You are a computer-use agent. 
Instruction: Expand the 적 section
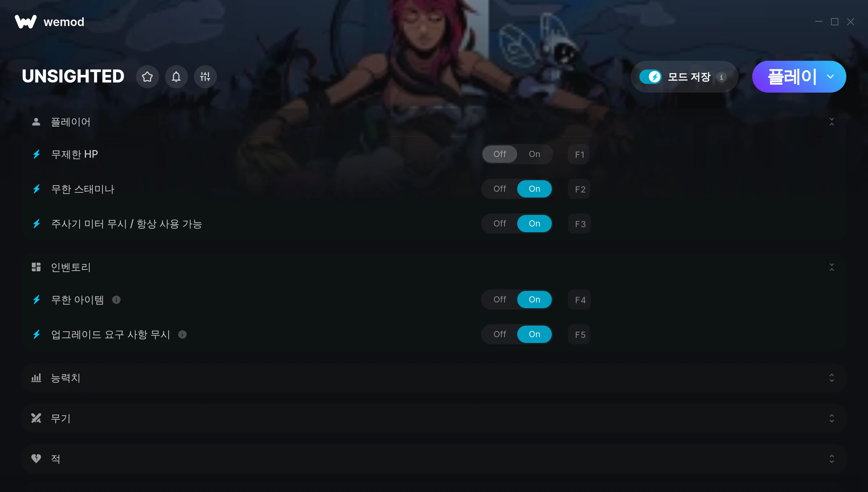click(433, 459)
